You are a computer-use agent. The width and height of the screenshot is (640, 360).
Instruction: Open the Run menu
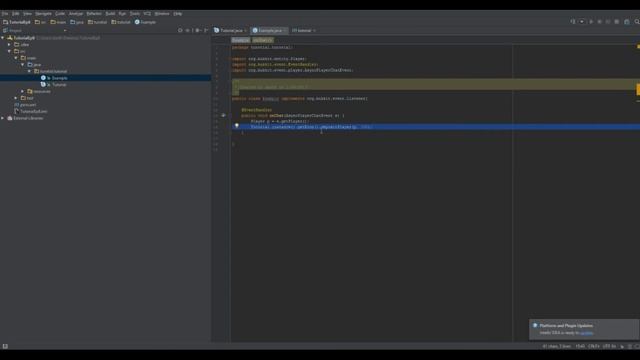(x=122, y=13)
